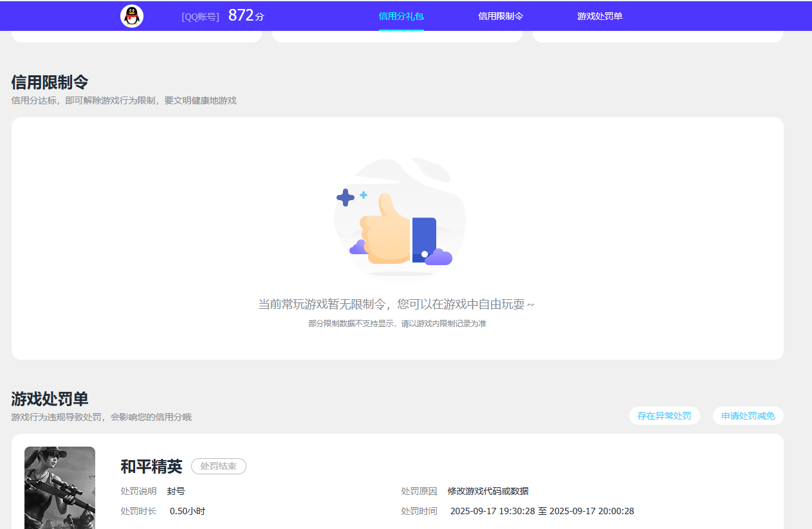Viewport: 812px width, 529px height.
Task: Click the 和平精英 game title
Action: (151, 467)
